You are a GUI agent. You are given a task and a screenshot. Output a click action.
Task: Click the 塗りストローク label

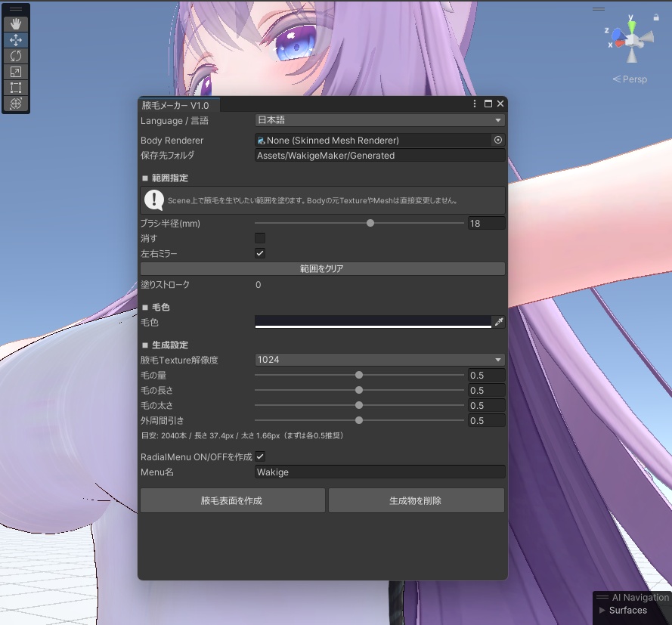click(165, 284)
